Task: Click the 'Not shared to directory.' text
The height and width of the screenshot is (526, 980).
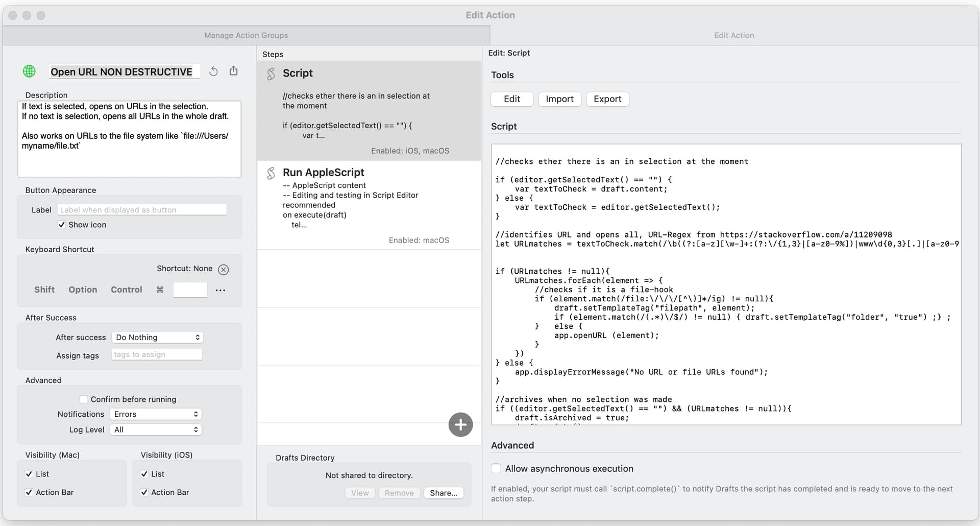Action: pos(369,475)
